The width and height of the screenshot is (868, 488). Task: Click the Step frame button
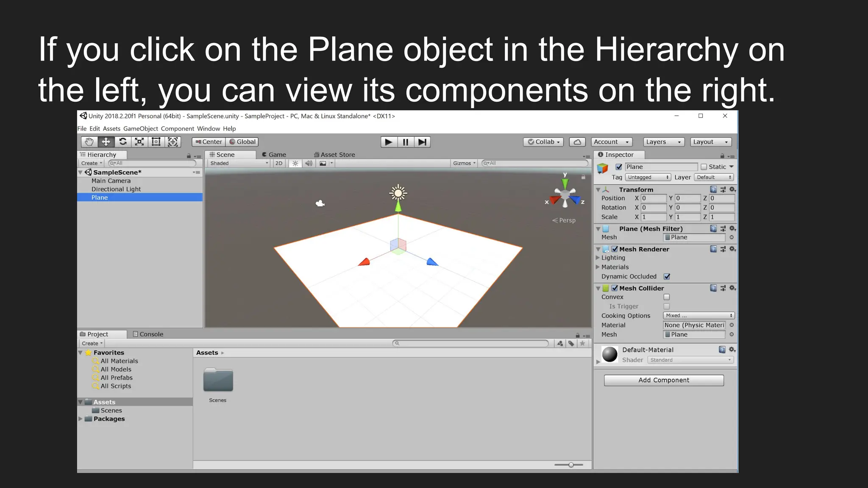pyautogui.click(x=422, y=142)
